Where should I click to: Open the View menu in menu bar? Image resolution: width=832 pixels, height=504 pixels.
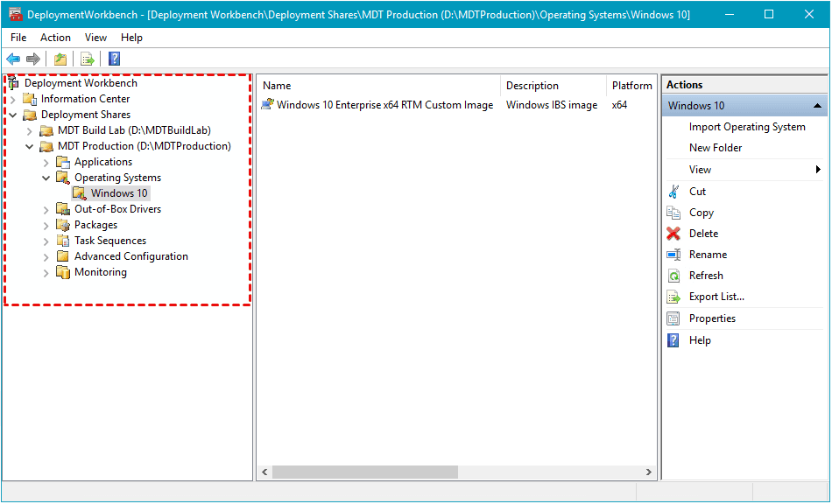[x=95, y=38]
